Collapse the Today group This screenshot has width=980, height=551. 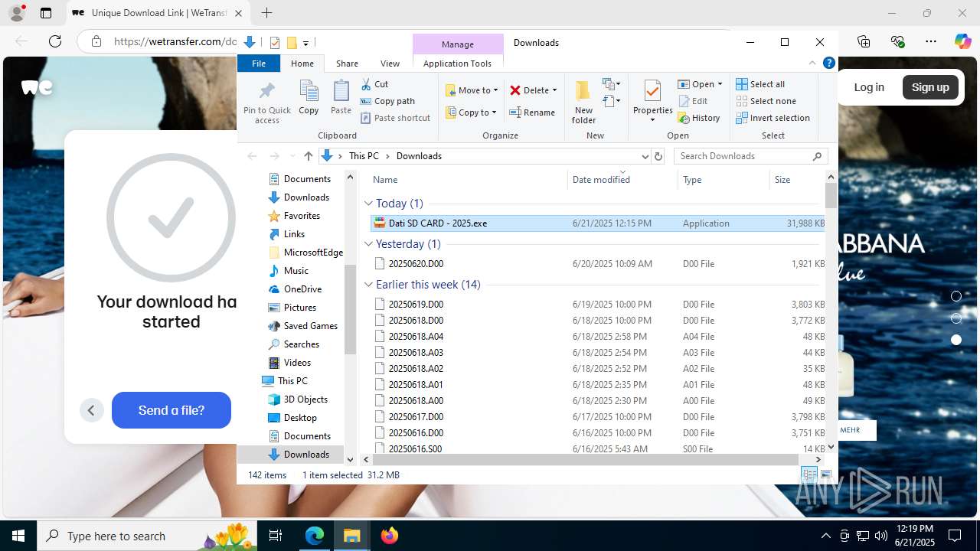coord(368,204)
